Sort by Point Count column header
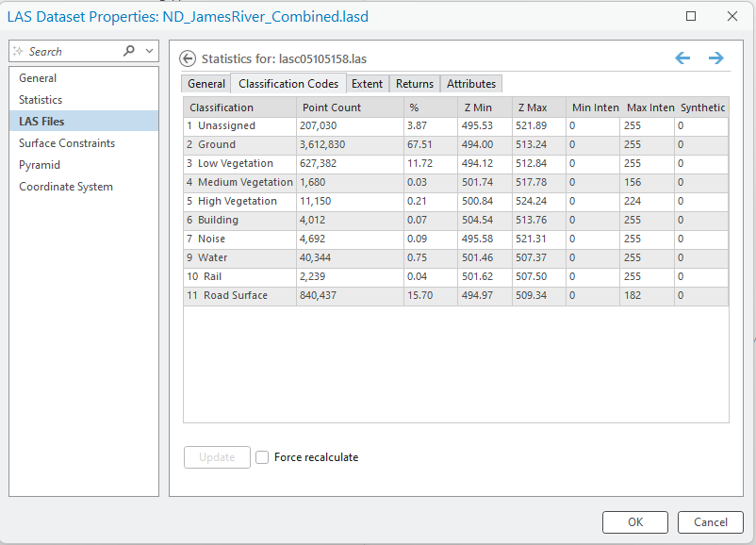The height and width of the screenshot is (545, 756). click(x=332, y=107)
